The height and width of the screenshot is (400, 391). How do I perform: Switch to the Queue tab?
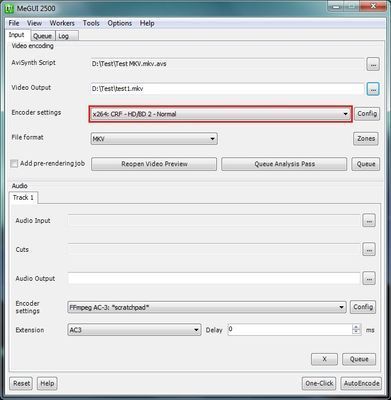(x=42, y=36)
